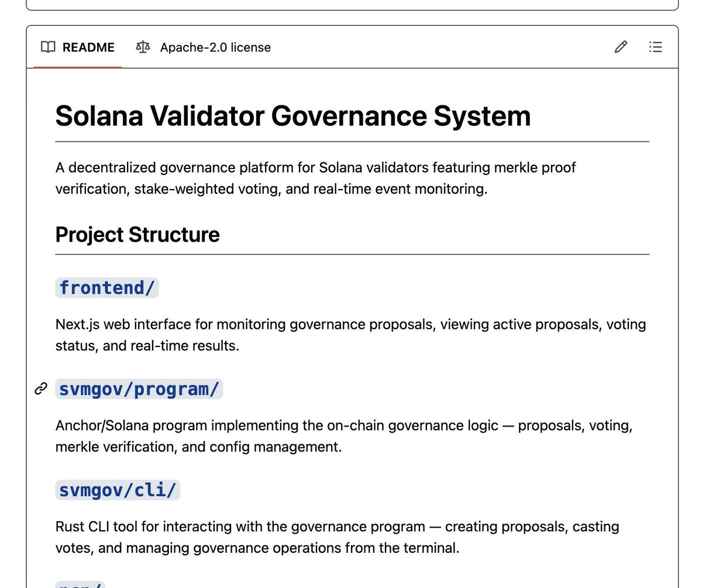Click the Next.js web interface description

tap(351, 335)
